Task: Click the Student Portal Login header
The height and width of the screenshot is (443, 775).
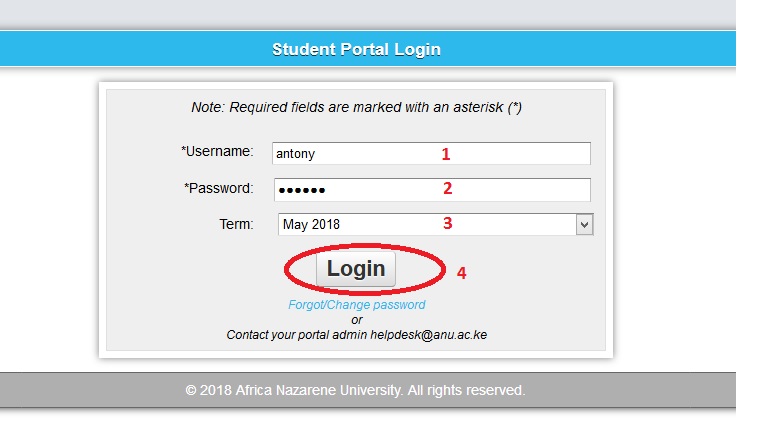Action: tap(356, 49)
